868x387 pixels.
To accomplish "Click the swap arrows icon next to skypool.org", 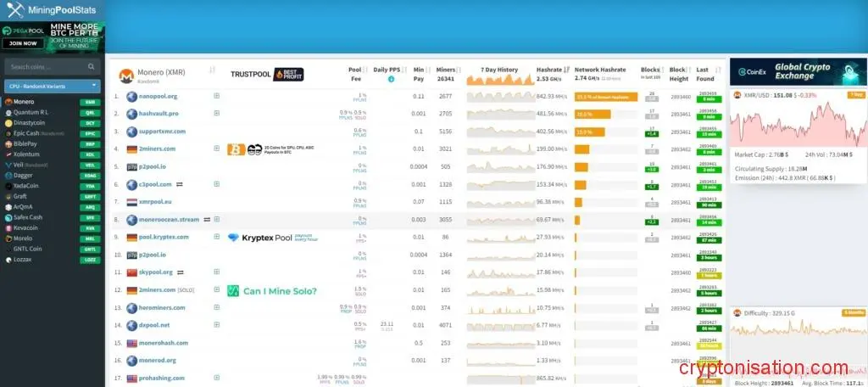I will pos(180,272).
